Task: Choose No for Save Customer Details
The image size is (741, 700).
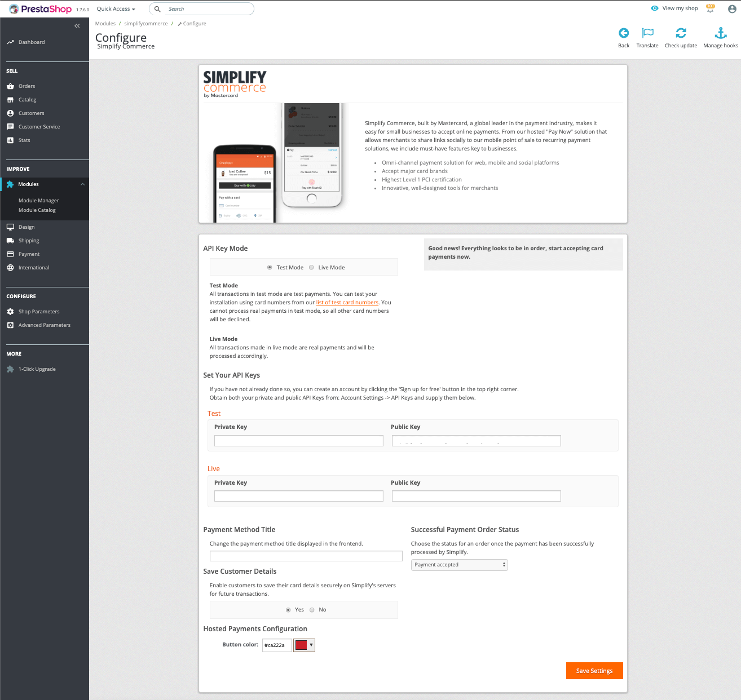Action: point(312,610)
